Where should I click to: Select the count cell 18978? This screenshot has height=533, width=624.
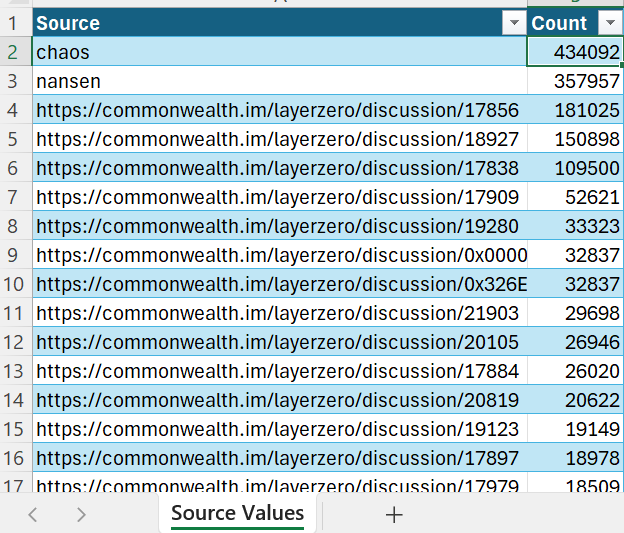(575, 458)
